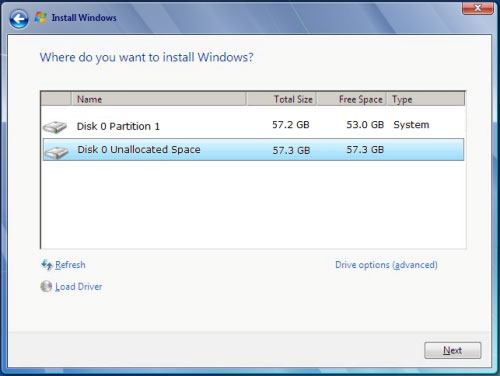This screenshot has height=376, width=500.
Task: Sort by the Type column header
Action: click(426, 99)
